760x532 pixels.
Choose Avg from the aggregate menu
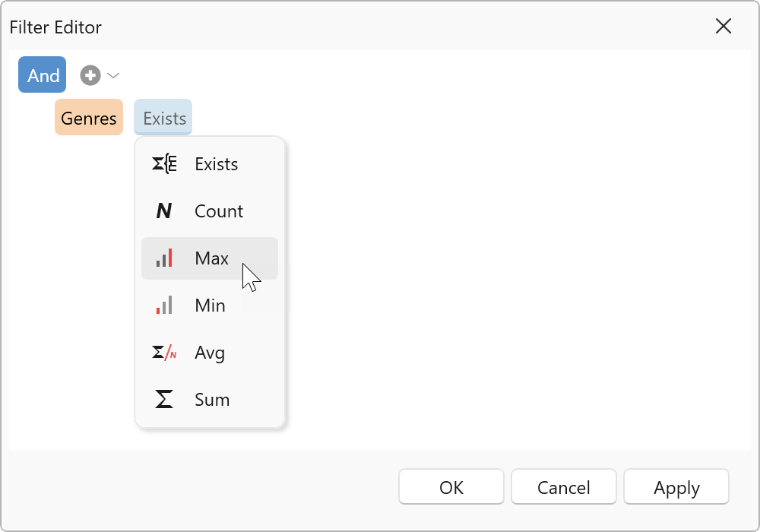coord(210,353)
